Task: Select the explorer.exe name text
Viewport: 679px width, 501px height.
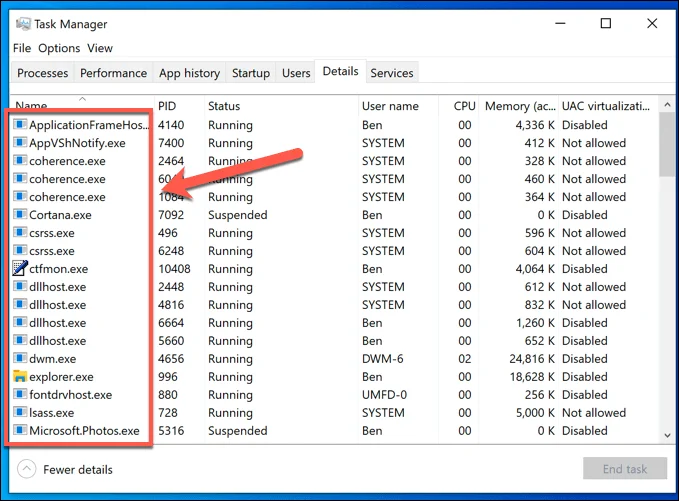Action: coord(61,377)
